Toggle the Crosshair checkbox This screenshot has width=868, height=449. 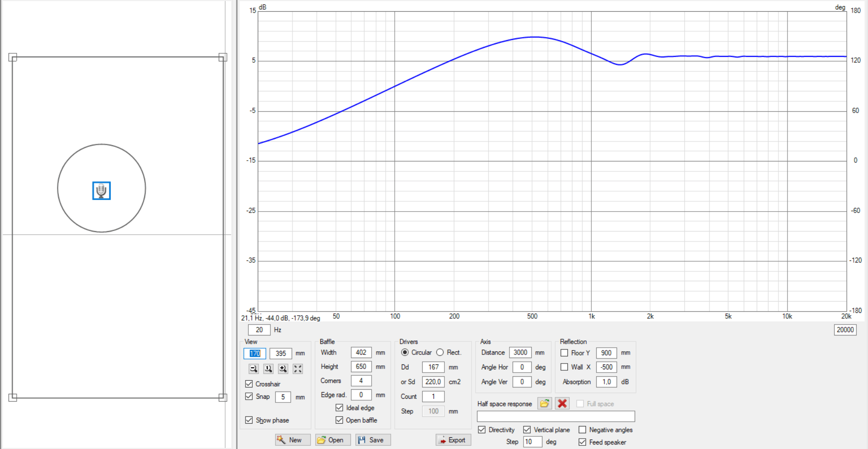(x=249, y=384)
